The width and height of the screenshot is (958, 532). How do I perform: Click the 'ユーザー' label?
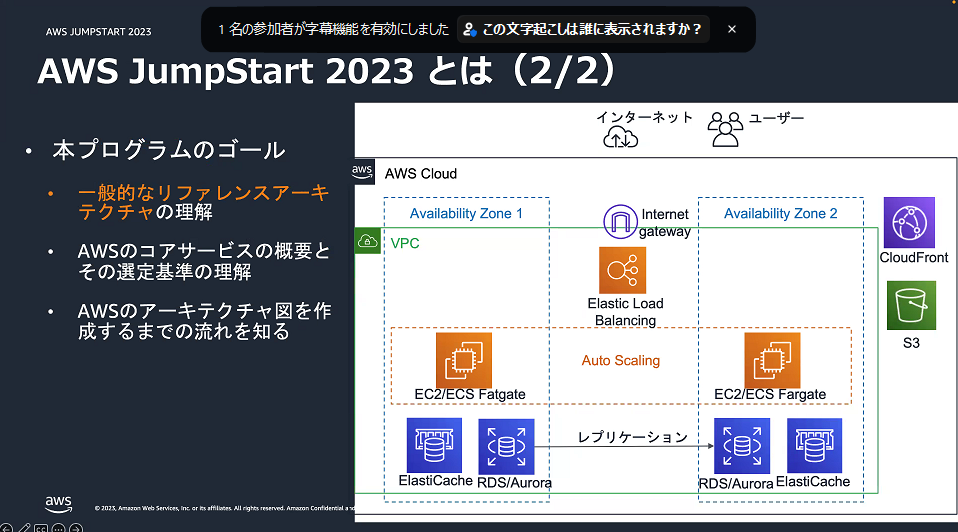tap(777, 118)
